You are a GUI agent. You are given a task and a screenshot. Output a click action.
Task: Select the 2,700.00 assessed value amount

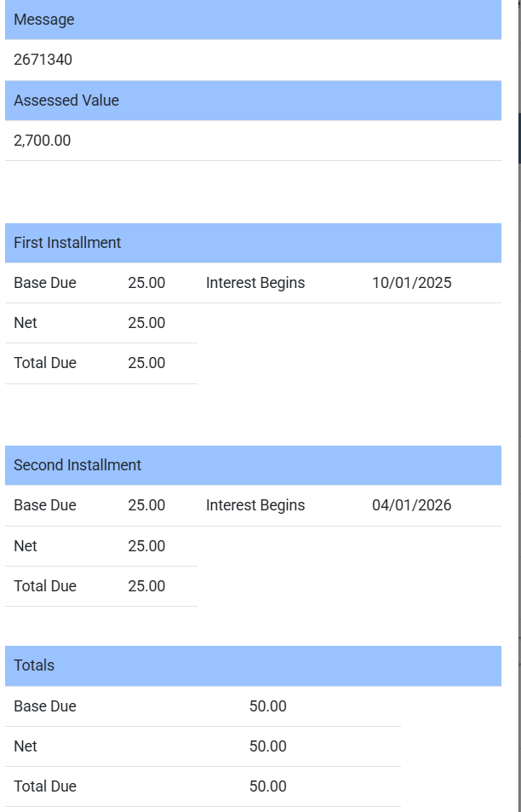43,141
